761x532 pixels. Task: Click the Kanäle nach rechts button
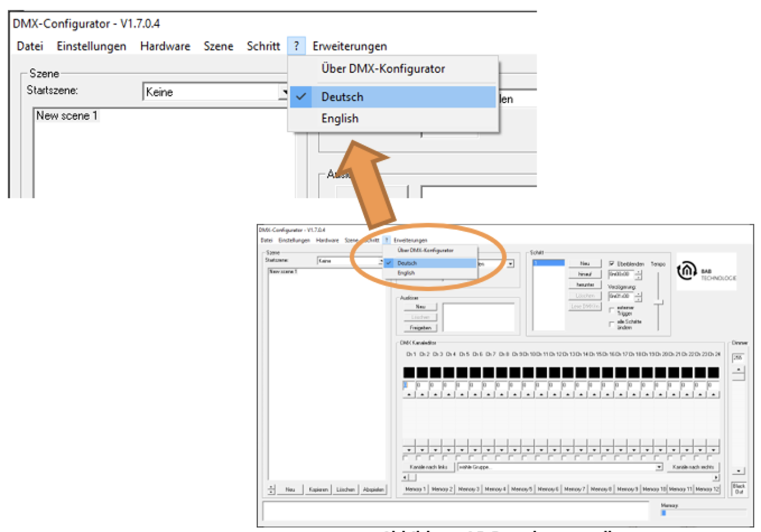[x=693, y=467]
